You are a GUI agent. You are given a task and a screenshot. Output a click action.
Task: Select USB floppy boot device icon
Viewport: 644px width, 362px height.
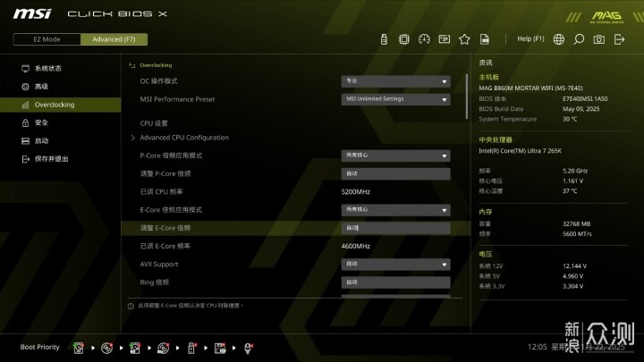(x=220, y=348)
